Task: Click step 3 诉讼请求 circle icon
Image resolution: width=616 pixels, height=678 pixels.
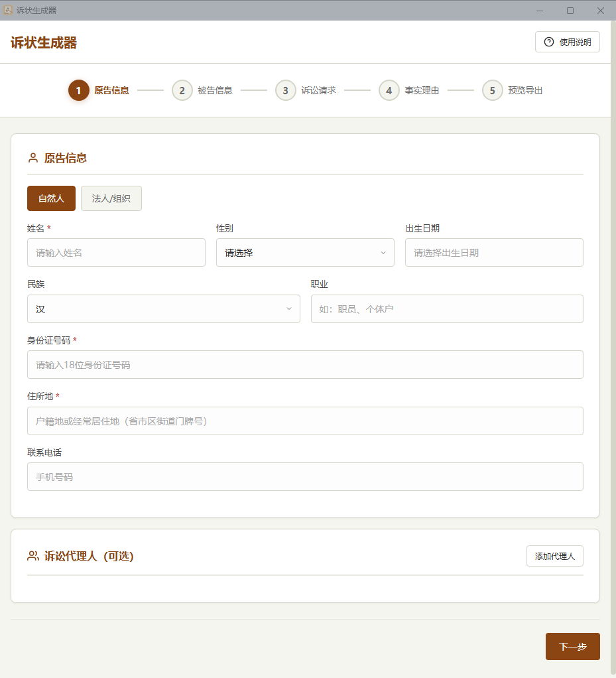Action: pyautogui.click(x=286, y=90)
